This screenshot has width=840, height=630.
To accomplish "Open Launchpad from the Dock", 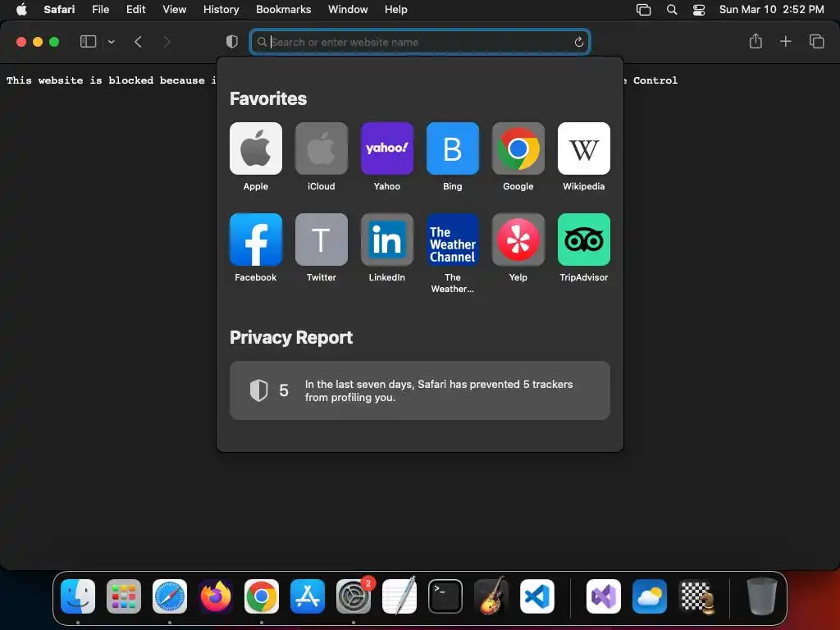I will pyautogui.click(x=124, y=596).
